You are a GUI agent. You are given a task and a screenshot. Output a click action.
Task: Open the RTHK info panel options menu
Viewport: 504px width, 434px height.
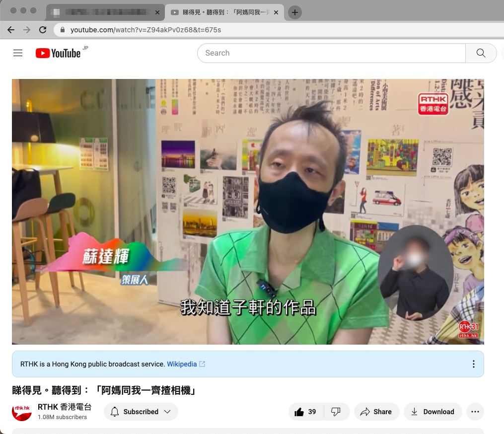(474, 364)
